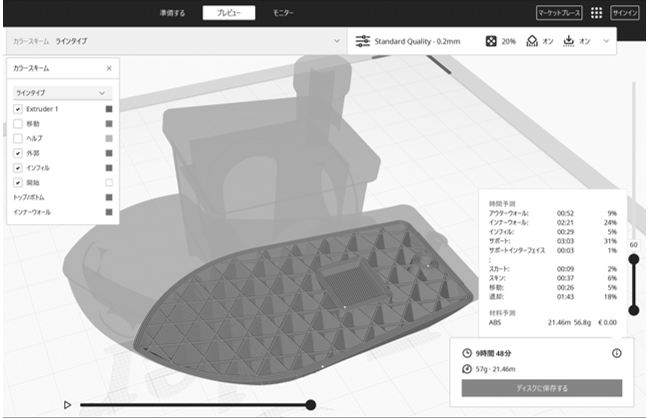Click the 移動 color swatch
This screenshot has height=419, width=649.
coord(109,124)
